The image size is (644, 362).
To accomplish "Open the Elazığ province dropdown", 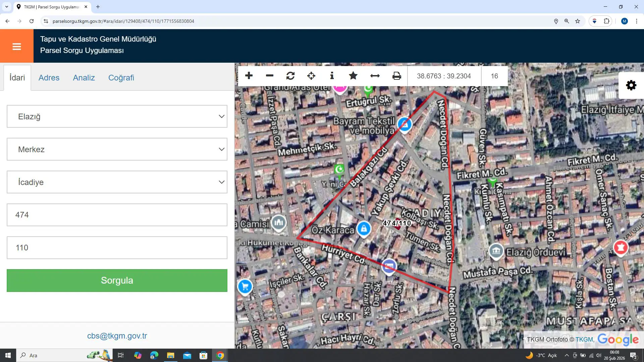I will (117, 116).
